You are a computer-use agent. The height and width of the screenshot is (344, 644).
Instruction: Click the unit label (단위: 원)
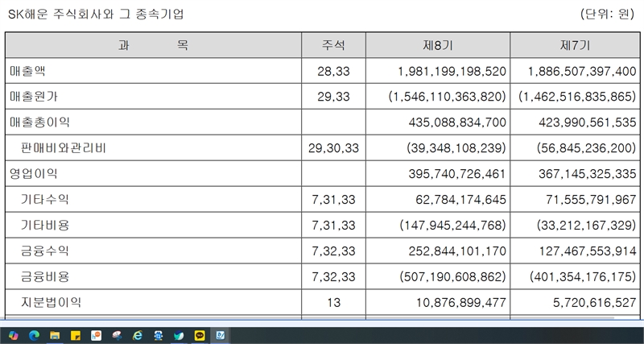(607, 14)
